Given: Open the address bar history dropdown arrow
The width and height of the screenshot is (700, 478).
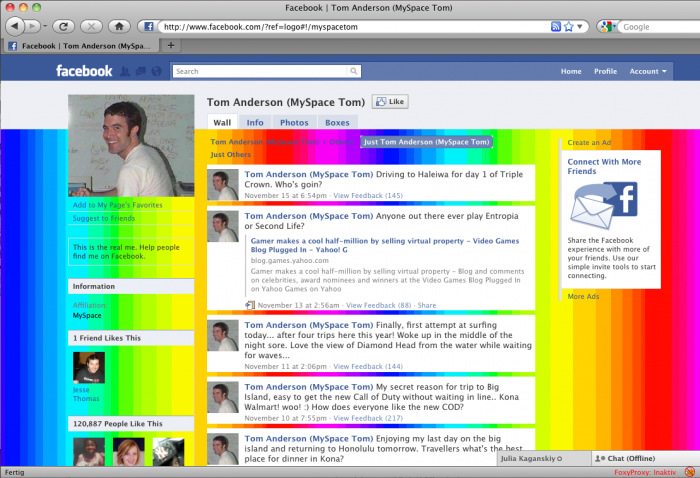Looking at the screenshot, I should 579,26.
